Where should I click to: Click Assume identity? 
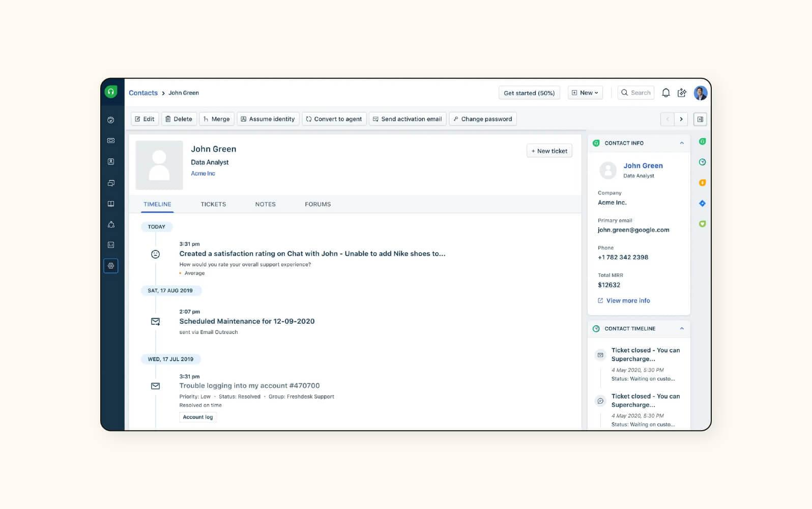(x=268, y=119)
